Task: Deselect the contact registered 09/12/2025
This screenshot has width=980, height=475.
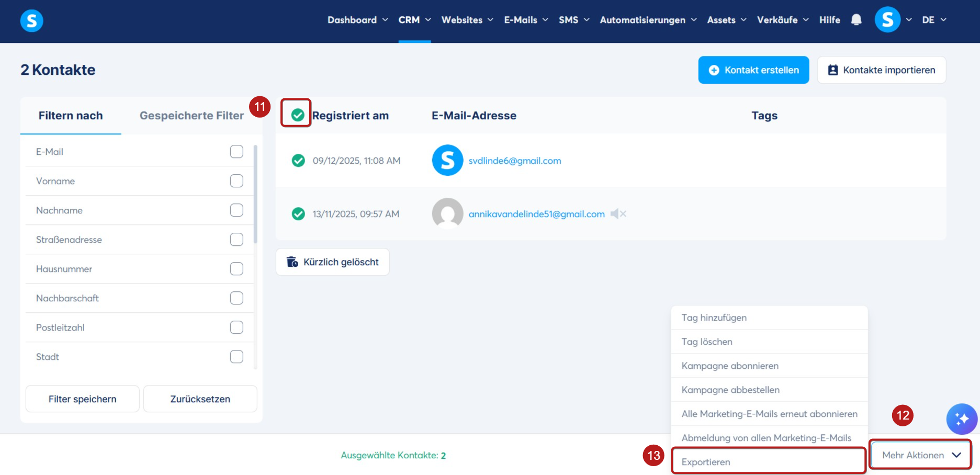Action: coord(298,161)
